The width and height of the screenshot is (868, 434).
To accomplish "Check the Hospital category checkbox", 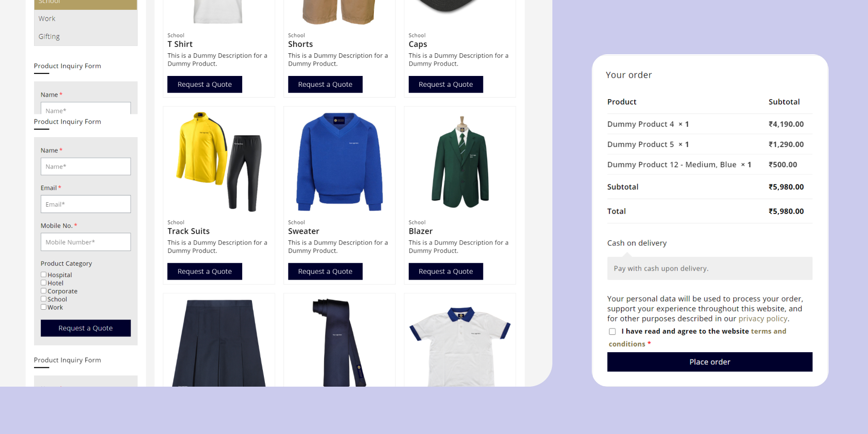I will tap(43, 275).
